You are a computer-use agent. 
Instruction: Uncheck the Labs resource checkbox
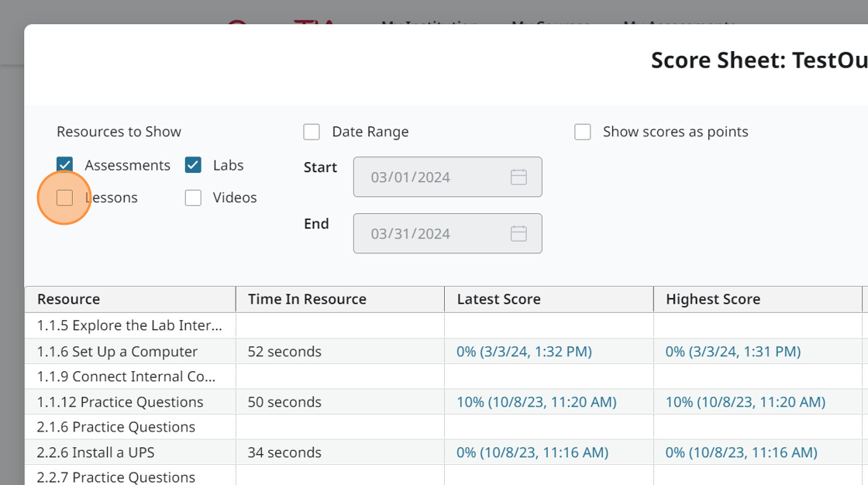(x=193, y=165)
